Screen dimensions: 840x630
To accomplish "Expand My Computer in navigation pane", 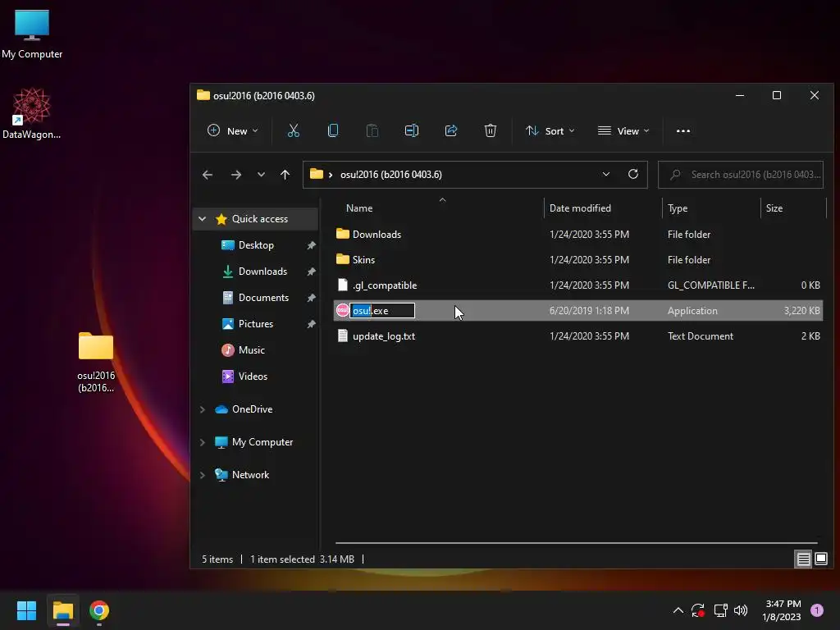I will click(x=202, y=442).
